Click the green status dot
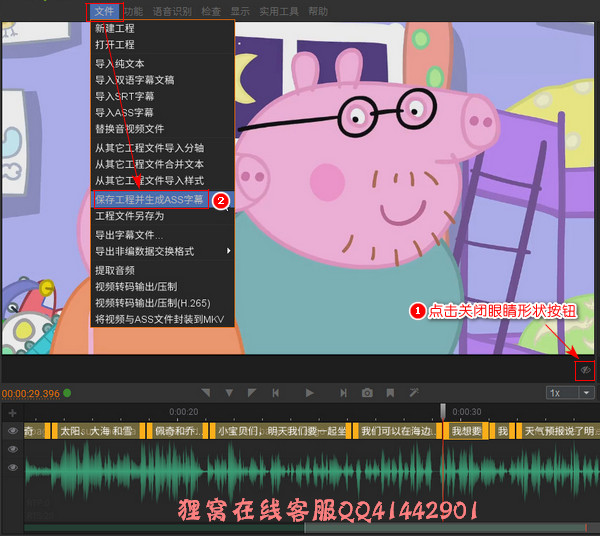The image size is (600, 536). [x=67, y=393]
